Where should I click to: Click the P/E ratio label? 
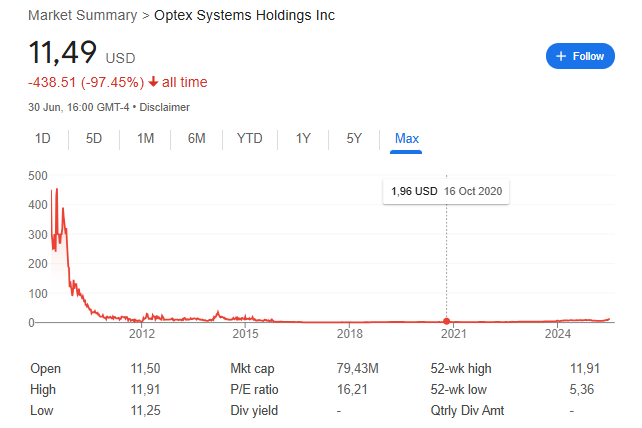[x=255, y=389]
